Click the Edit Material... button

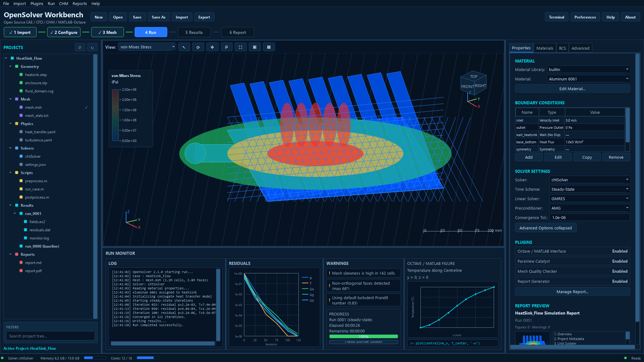tap(572, 89)
